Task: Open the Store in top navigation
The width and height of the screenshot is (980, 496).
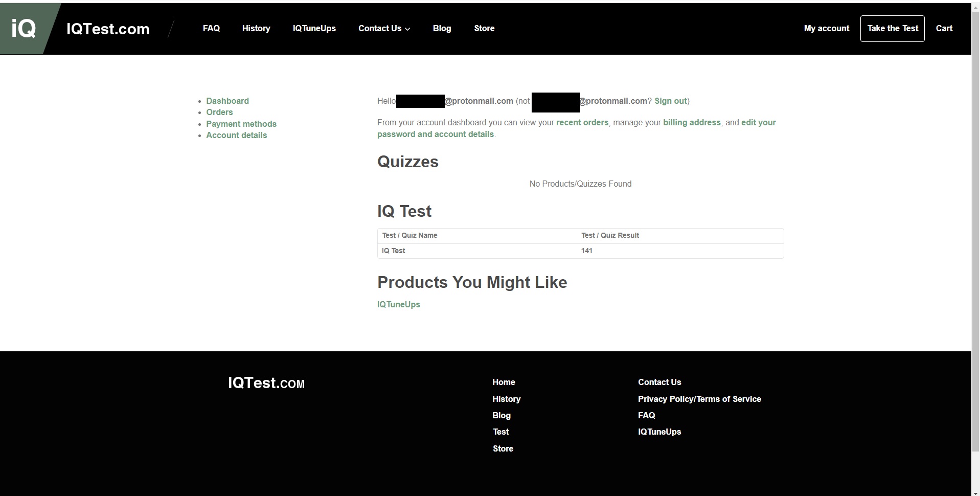Action: 484,29
